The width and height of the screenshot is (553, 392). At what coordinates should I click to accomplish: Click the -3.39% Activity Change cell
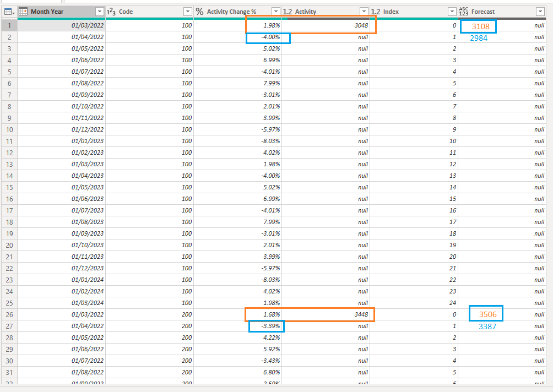click(238, 326)
